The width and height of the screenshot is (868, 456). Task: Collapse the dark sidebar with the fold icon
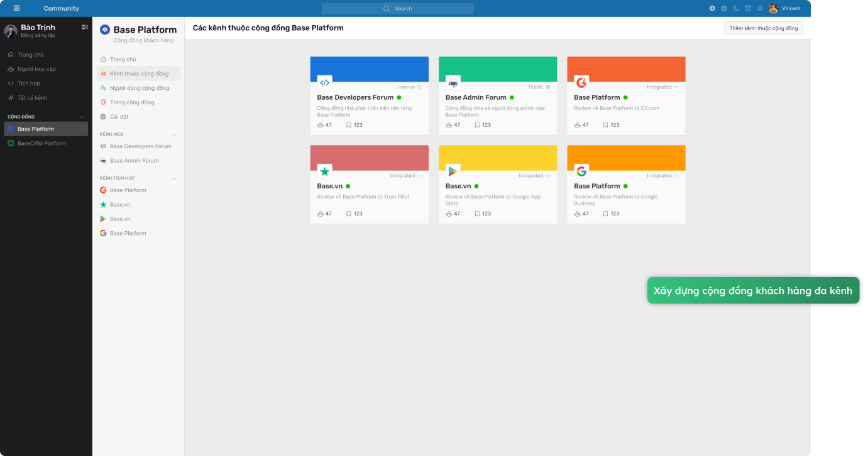[x=85, y=27]
